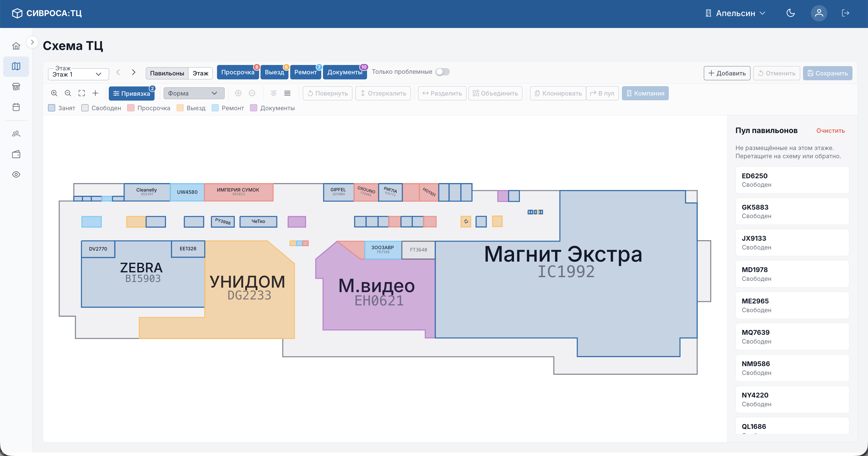This screenshot has width=868, height=456.
Task: Click the Объединить merge button
Action: tap(495, 93)
